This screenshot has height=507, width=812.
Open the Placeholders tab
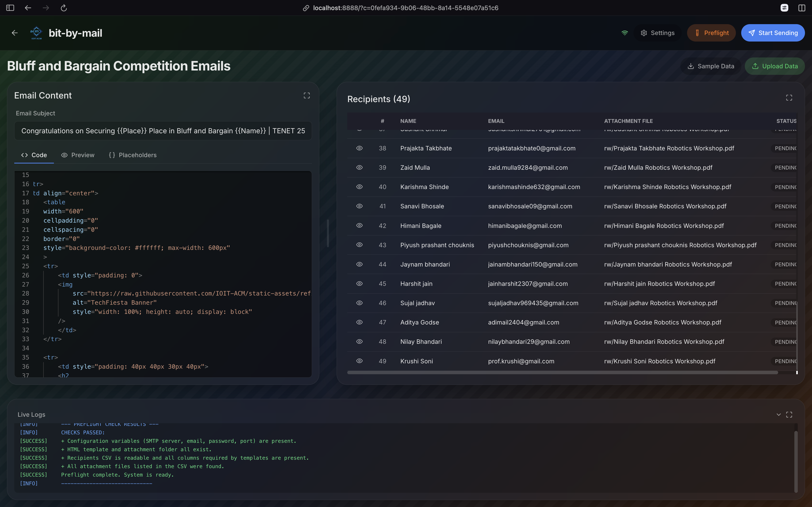132,155
